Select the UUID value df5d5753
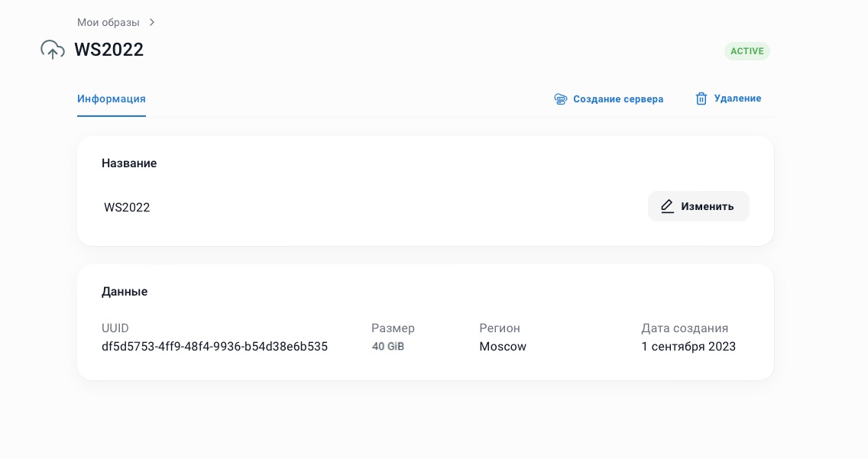 [215, 346]
